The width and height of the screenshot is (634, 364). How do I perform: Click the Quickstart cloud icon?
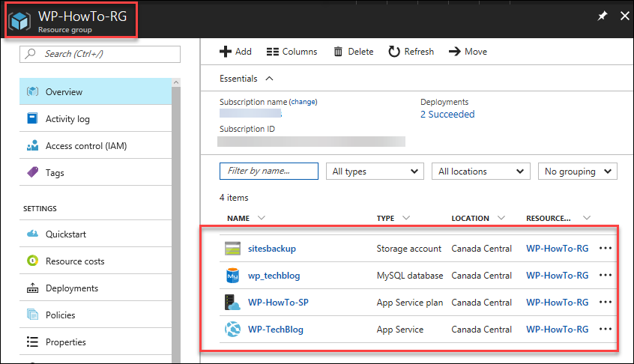(32, 234)
